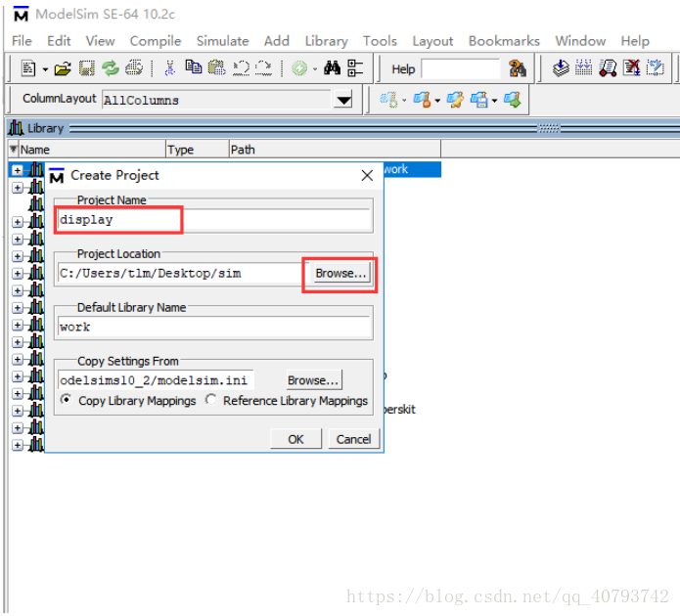
Task: Click the bookmark icon with yellow brush
Action: (455, 100)
